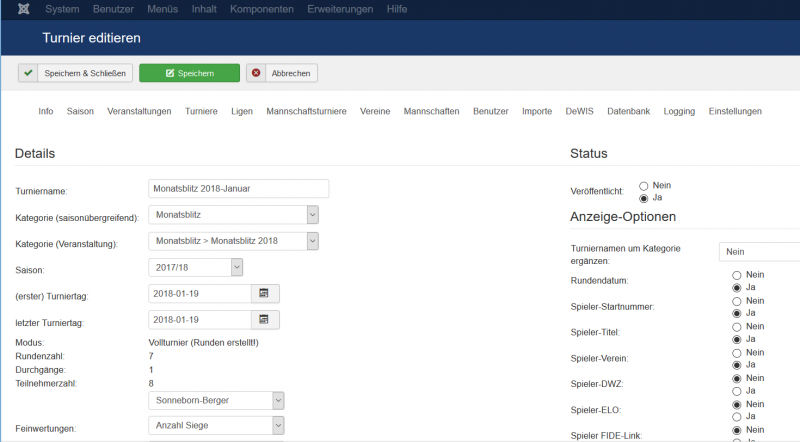
Task: Open calendar picker for letzter Turniertag
Action: tap(264, 319)
